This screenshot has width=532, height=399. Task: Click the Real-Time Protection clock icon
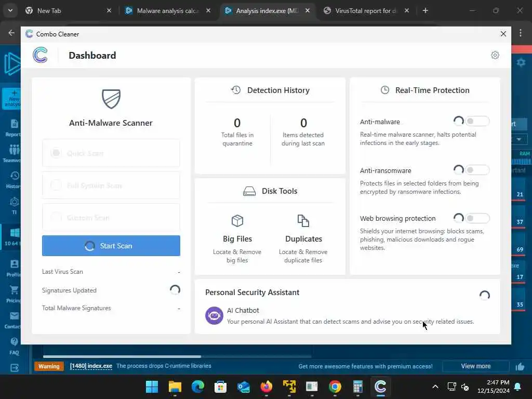pyautogui.click(x=385, y=90)
